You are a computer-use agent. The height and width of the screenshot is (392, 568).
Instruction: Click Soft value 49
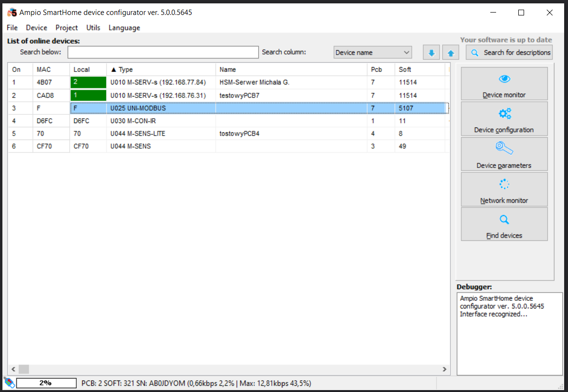pyautogui.click(x=402, y=146)
